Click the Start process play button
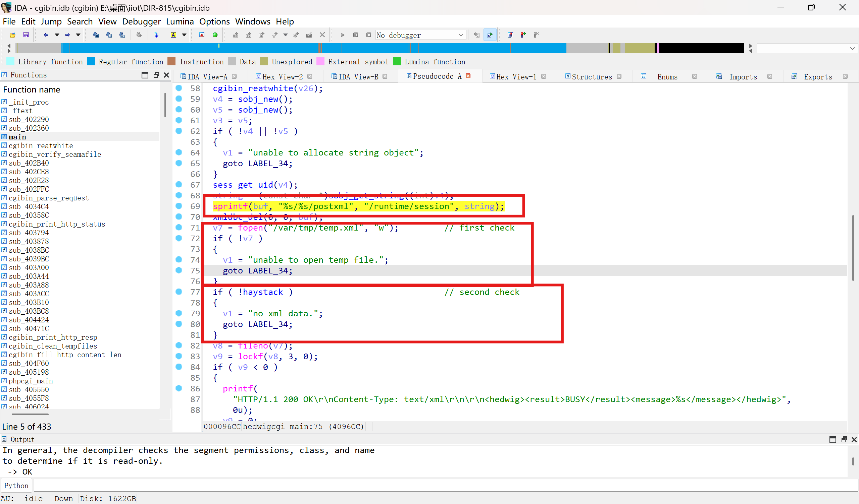The width and height of the screenshot is (859, 504). pyautogui.click(x=343, y=35)
